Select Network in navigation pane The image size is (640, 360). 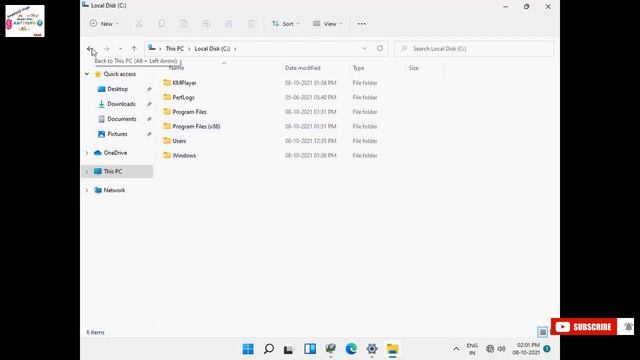[x=114, y=190]
